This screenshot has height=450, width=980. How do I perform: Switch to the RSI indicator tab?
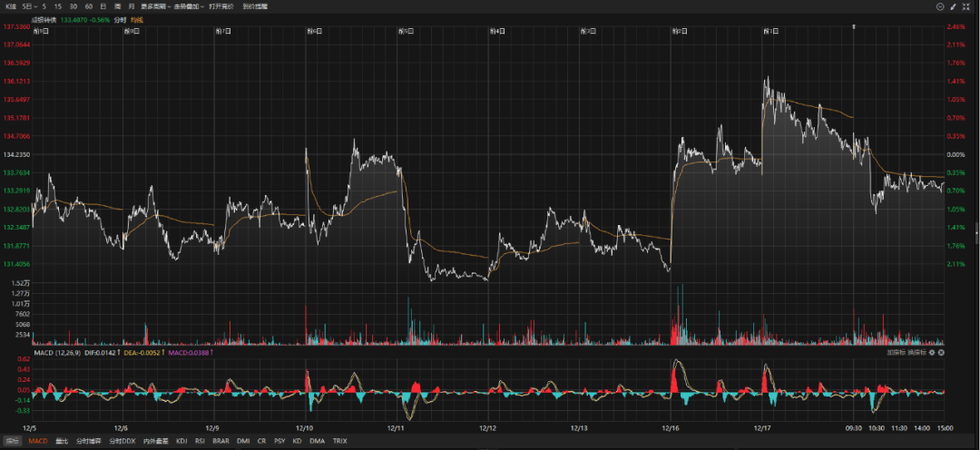click(x=200, y=441)
